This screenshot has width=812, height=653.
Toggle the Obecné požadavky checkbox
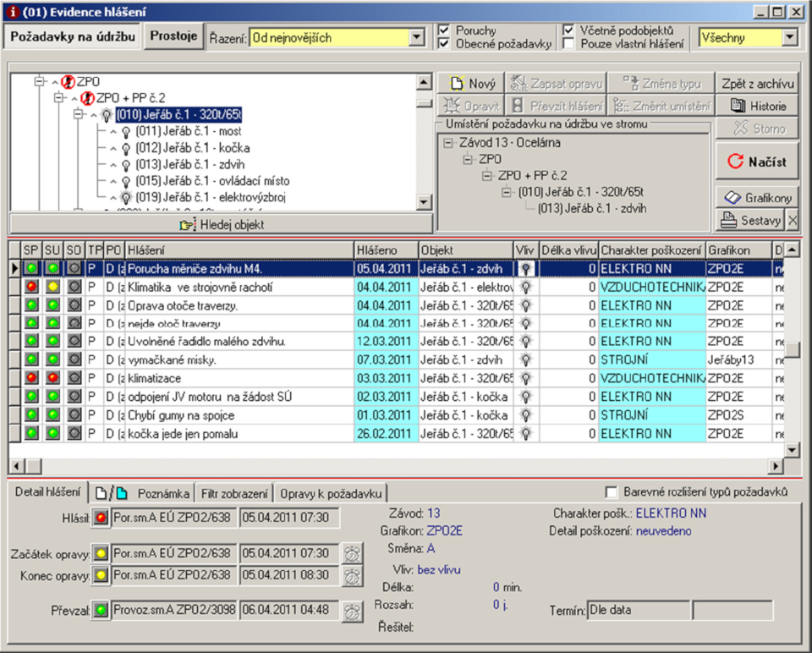(x=444, y=43)
